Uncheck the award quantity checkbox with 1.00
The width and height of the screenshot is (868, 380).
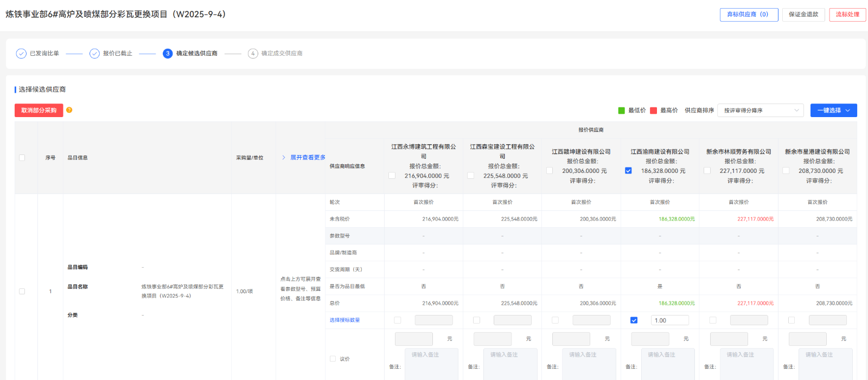coord(634,320)
